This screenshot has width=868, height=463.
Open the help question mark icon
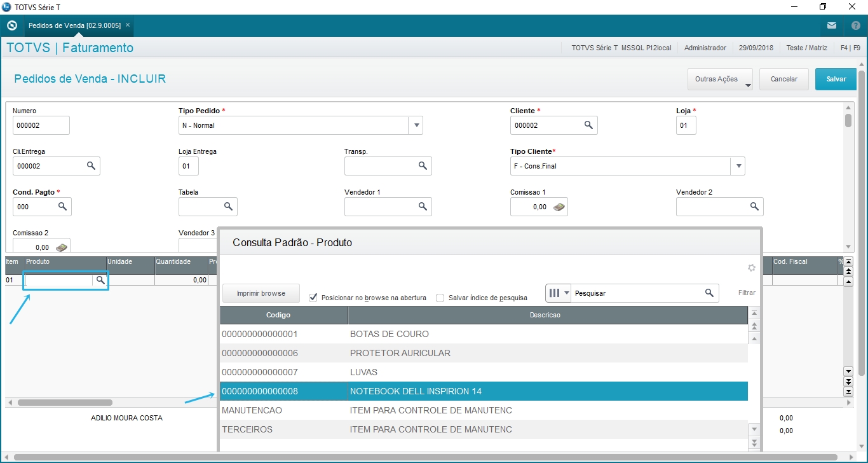pyautogui.click(x=855, y=25)
